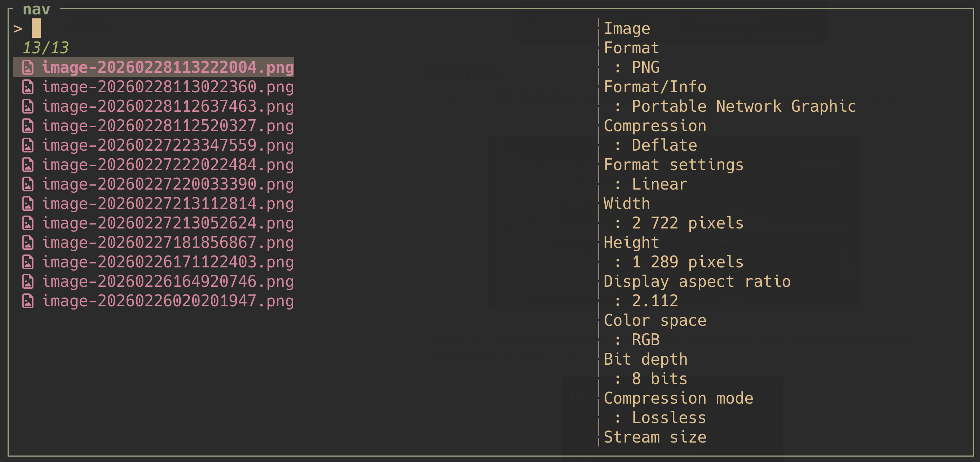Select file image-20260227181856867.png

tap(168, 242)
